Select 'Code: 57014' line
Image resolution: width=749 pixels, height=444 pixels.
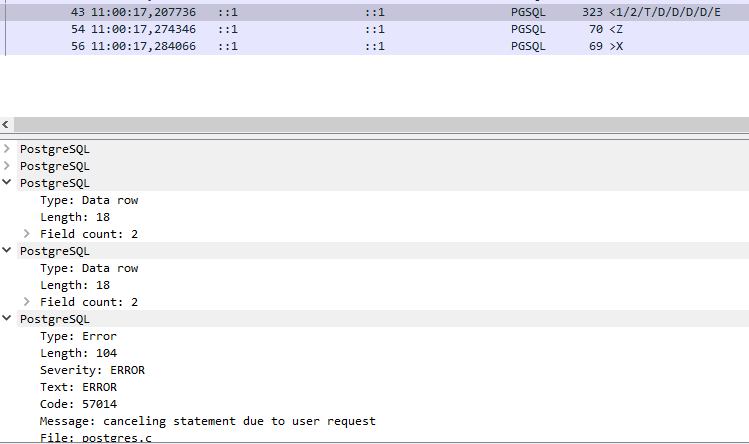coord(78,404)
